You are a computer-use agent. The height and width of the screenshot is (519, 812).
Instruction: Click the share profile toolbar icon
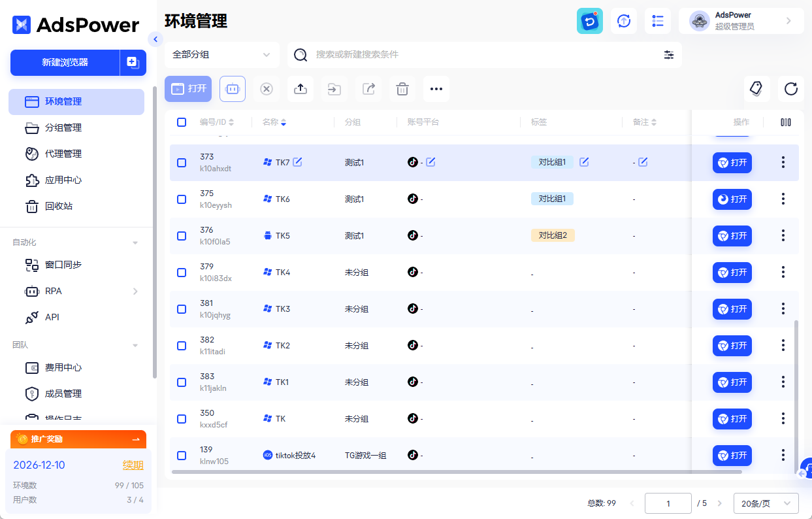(x=368, y=89)
